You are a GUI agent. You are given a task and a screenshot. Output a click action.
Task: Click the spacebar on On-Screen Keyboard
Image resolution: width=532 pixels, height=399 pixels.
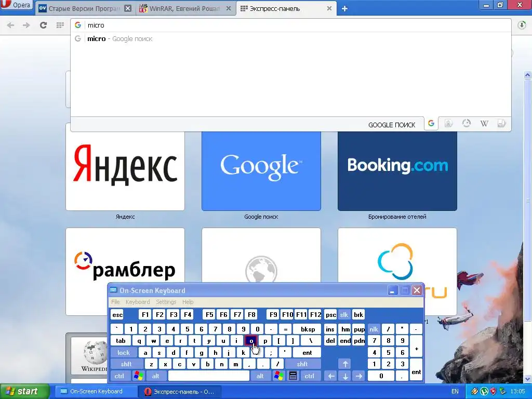coord(209,376)
